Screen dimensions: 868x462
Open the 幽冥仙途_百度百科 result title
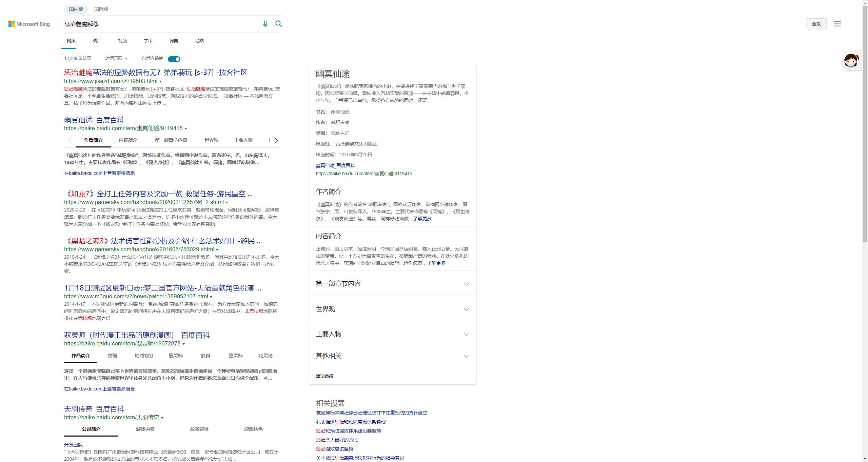pyautogui.click(x=94, y=120)
